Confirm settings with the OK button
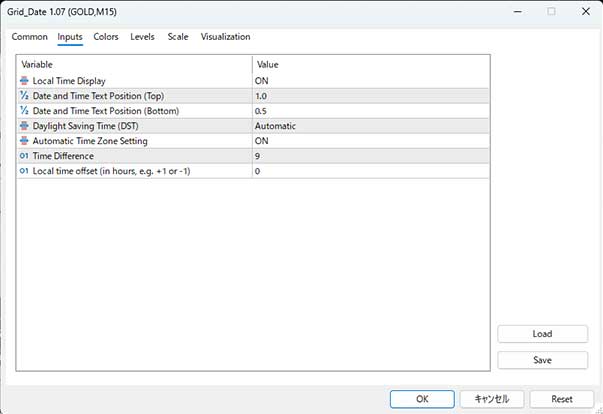The height and width of the screenshot is (414, 603). pyautogui.click(x=422, y=399)
